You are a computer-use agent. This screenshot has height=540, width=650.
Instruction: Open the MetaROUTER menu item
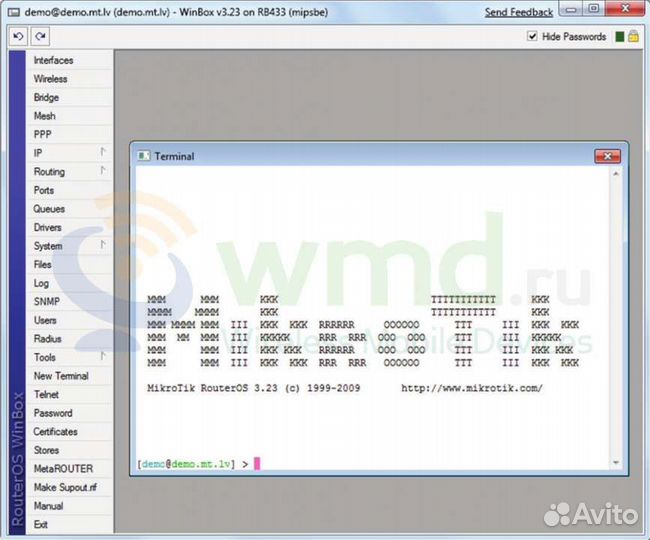click(69, 469)
